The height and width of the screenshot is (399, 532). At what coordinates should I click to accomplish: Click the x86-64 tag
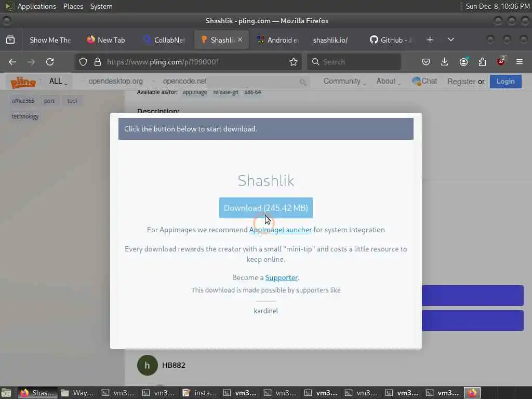coord(253,92)
